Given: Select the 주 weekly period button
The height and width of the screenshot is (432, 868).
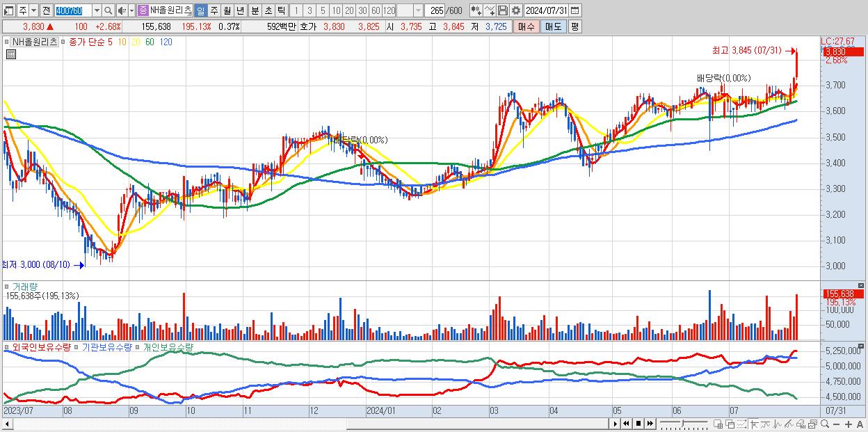Looking at the screenshot, I should 213,10.
